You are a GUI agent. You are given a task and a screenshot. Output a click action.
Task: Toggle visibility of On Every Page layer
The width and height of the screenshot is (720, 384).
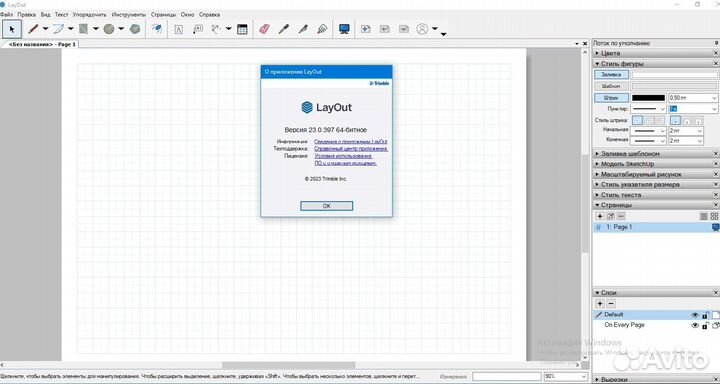(x=695, y=326)
